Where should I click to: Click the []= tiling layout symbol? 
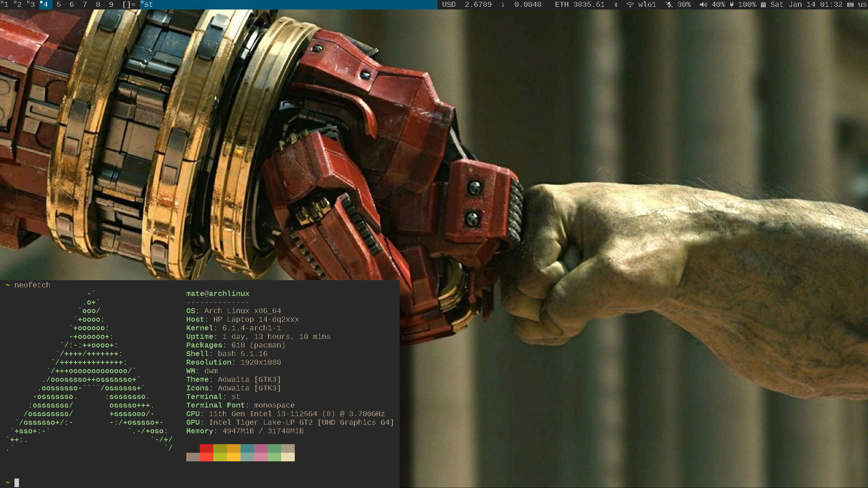click(129, 5)
